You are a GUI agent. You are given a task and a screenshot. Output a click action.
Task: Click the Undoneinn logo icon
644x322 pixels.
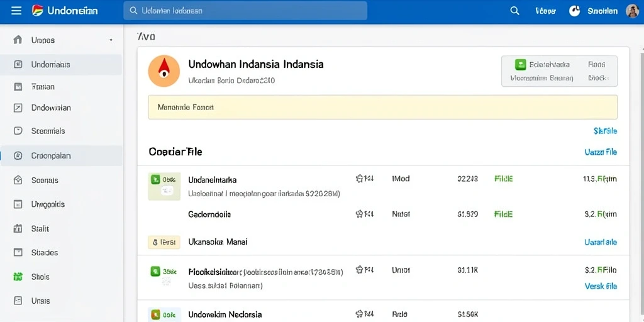(37, 11)
